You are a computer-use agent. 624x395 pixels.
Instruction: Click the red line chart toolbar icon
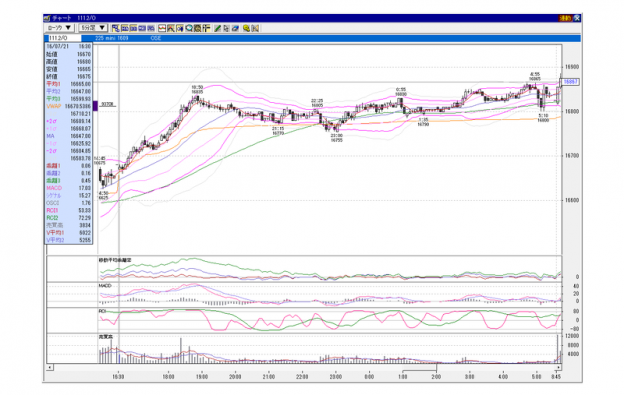coord(162,28)
